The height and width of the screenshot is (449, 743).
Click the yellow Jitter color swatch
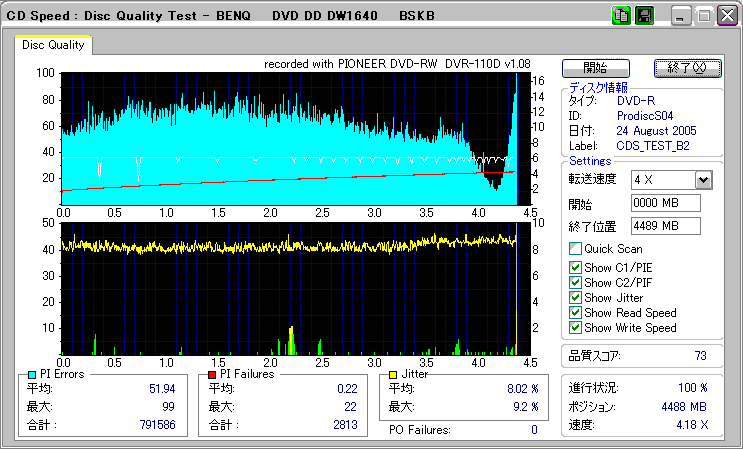(395, 374)
